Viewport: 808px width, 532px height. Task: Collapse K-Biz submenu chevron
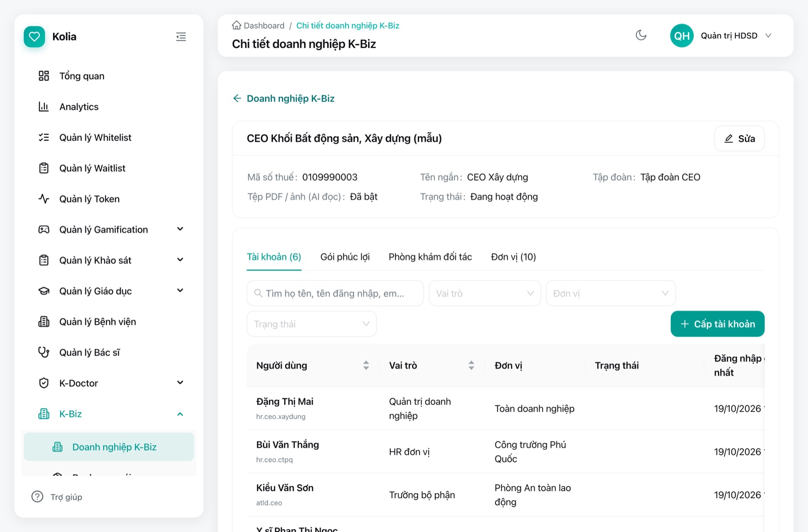180,414
